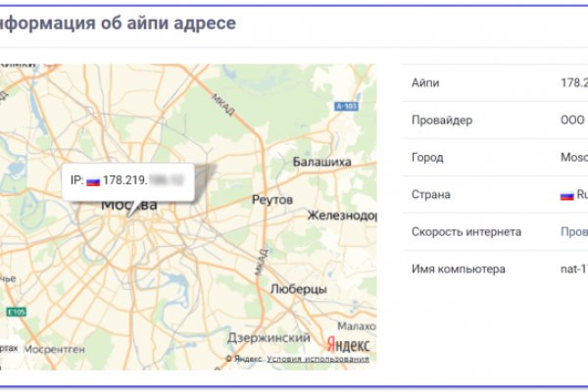Click the Russian flag in the Страна row

[566, 195]
